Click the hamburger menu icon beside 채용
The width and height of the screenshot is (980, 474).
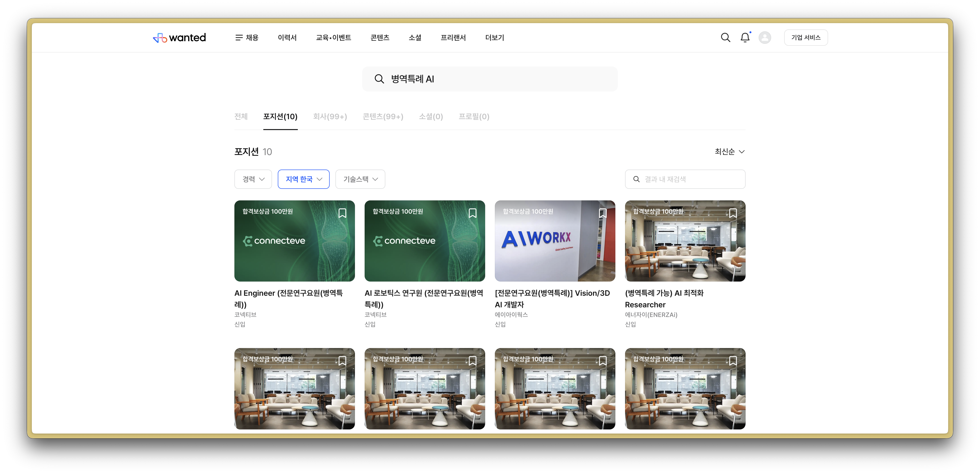click(x=238, y=38)
